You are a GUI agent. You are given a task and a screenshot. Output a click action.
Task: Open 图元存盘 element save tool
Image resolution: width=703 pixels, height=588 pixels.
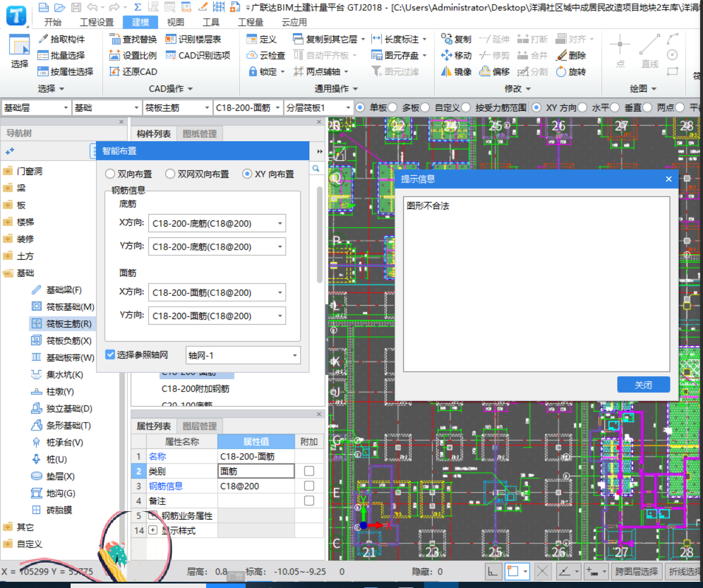coord(399,55)
